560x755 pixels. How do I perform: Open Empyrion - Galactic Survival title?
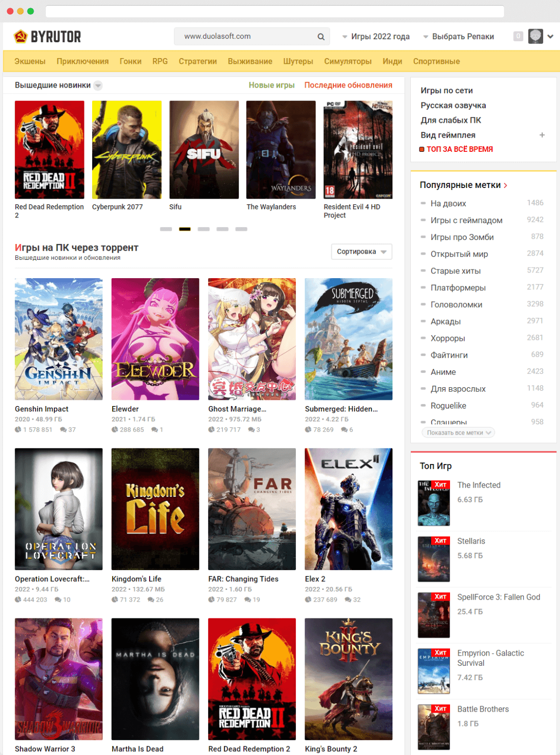tap(491, 658)
